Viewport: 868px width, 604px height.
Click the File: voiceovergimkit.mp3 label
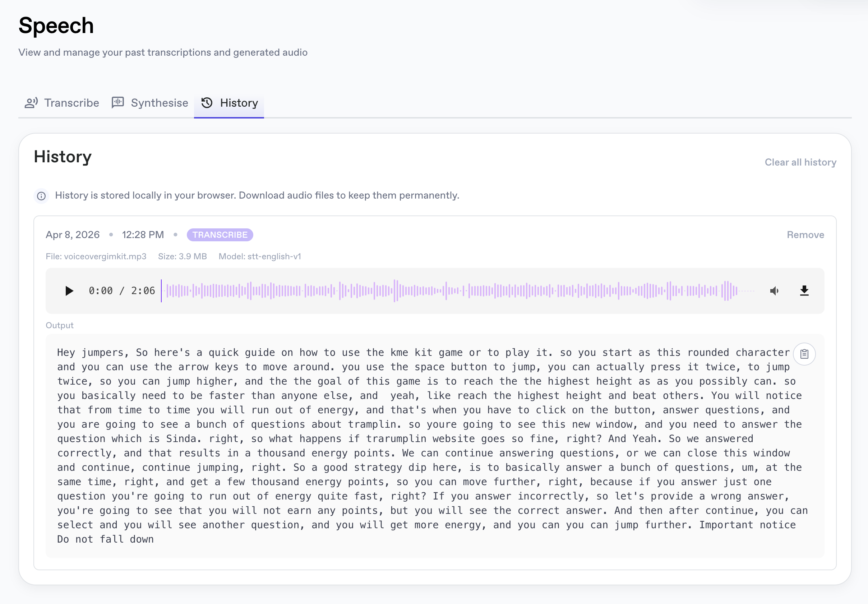[x=96, y=256]
